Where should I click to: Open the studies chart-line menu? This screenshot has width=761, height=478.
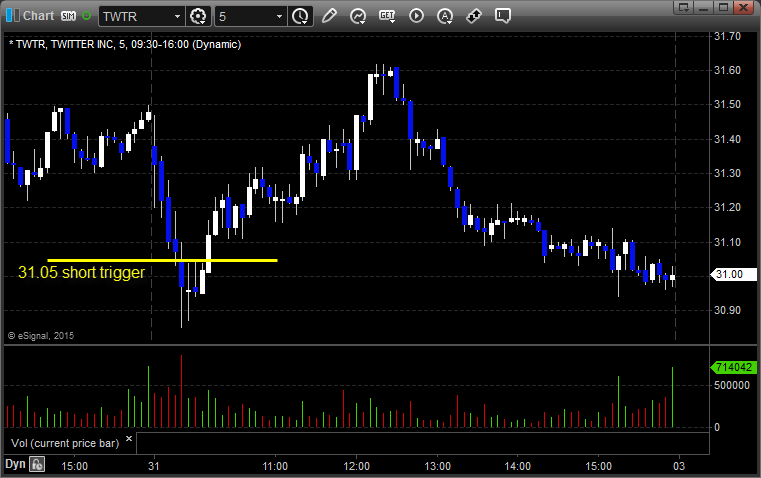[358, 16]
